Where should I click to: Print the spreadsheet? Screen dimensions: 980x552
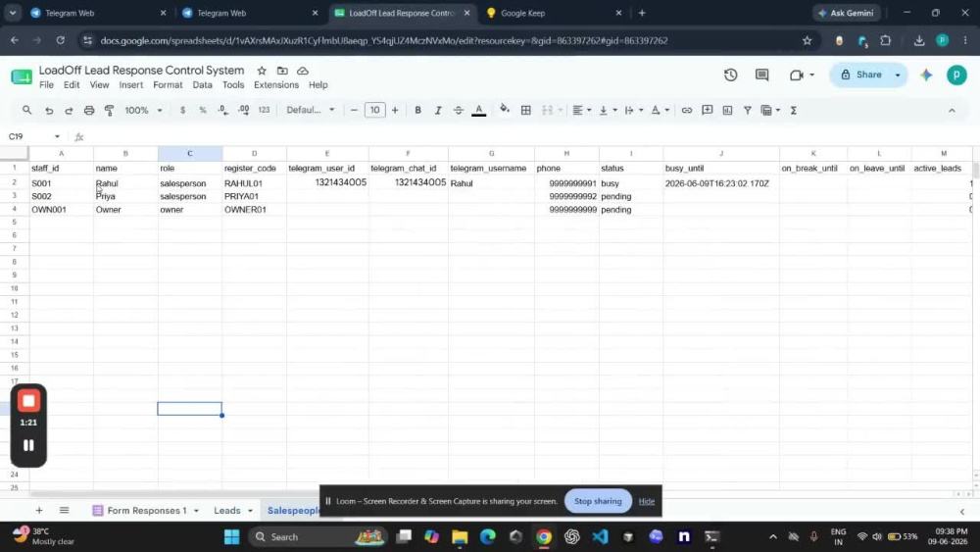[x=89, y=110]
